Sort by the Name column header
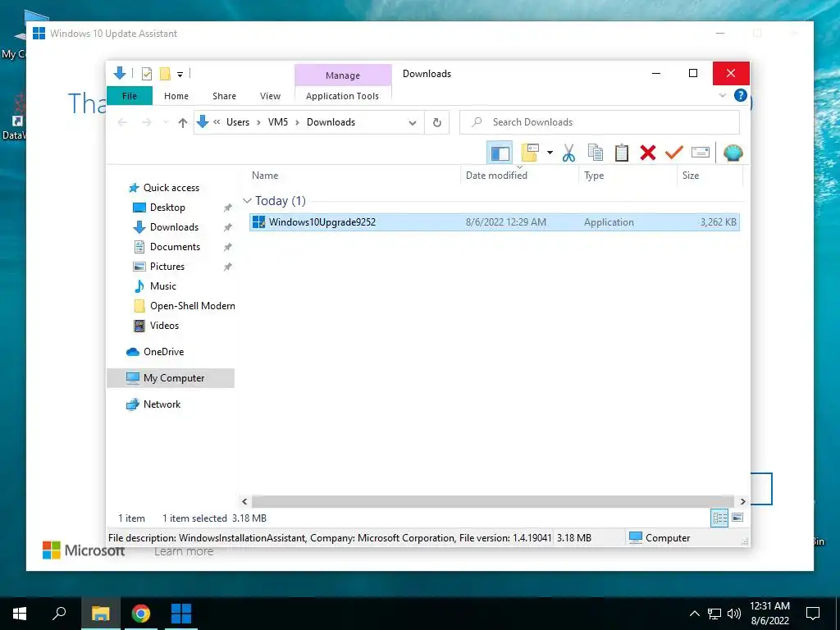 (354, 176)
